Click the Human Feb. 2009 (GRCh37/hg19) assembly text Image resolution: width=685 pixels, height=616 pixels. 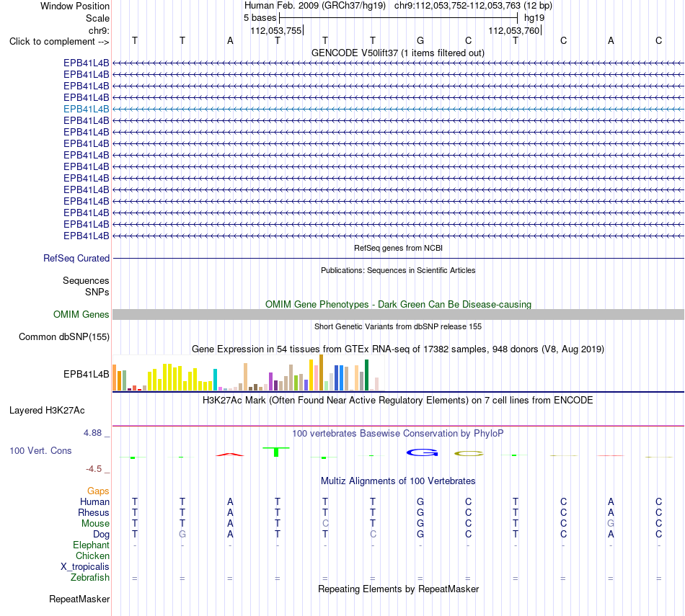point(315,6)
